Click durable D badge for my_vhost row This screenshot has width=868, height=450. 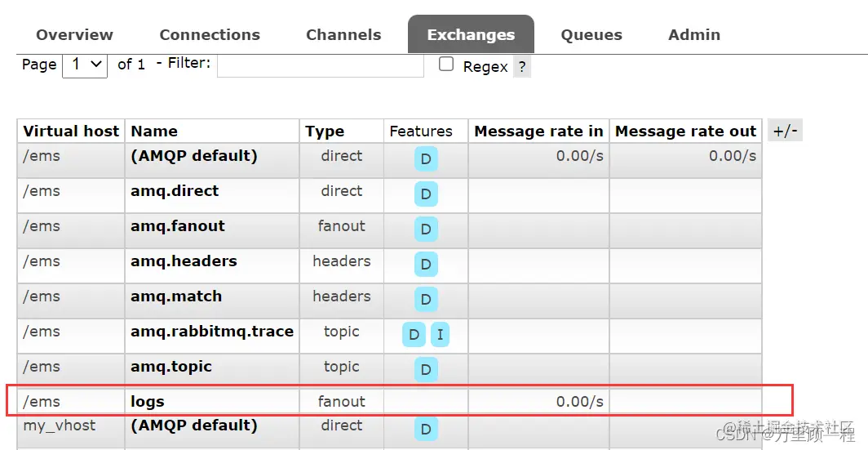tap(426, 429)
